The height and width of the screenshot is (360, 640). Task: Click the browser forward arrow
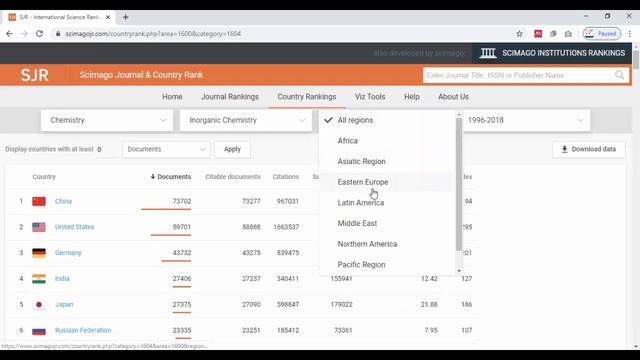pyautogui.click(x=24, y=34)
